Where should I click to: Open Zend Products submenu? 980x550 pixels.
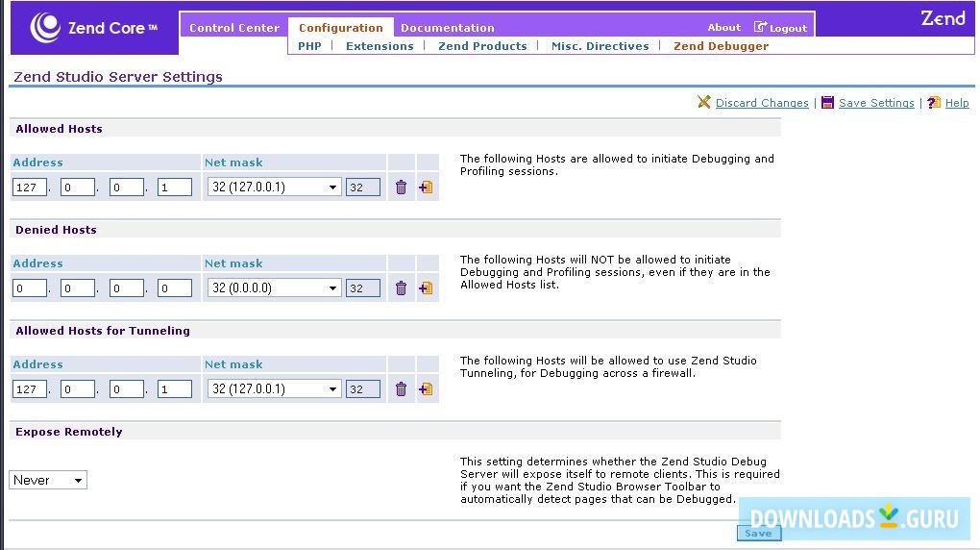[x=482, y=46]
